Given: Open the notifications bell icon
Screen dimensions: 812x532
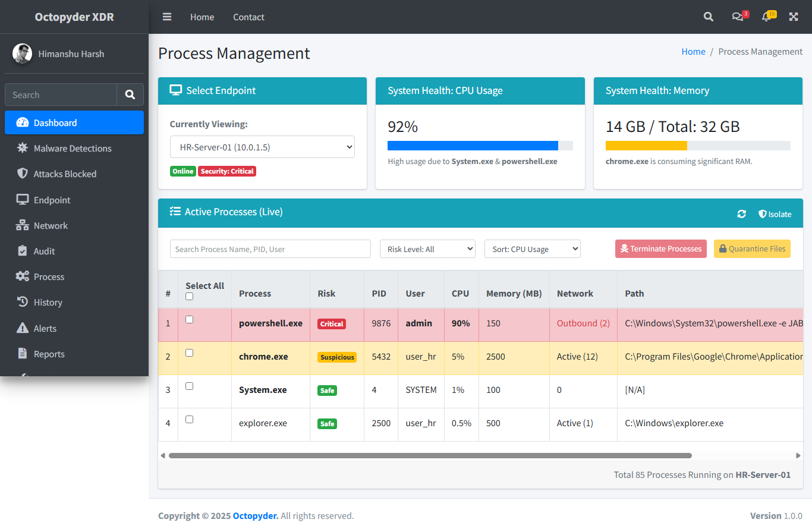Looking at the screenshot, I should (766, 17).
